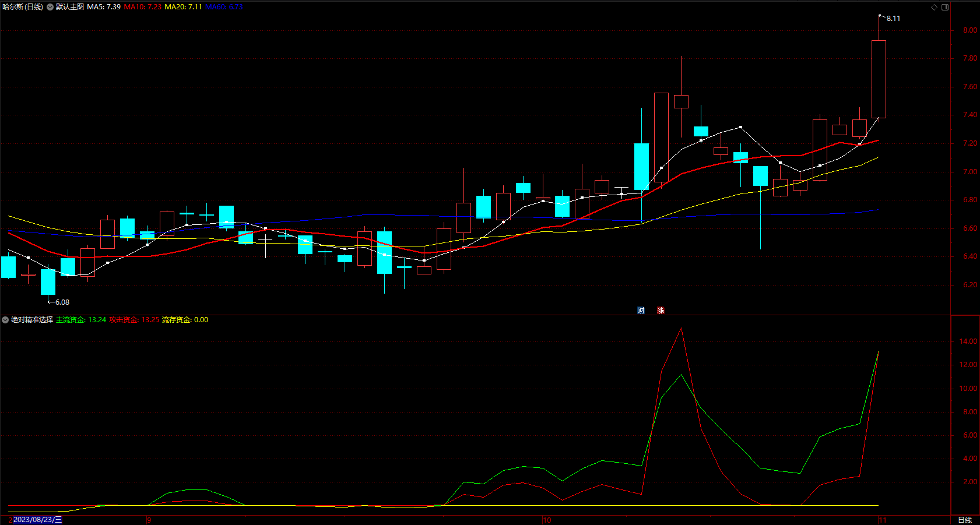The image size is (980, 525).
Task: Click the 7.40 price axis label
Action: (x=970, y=115)
